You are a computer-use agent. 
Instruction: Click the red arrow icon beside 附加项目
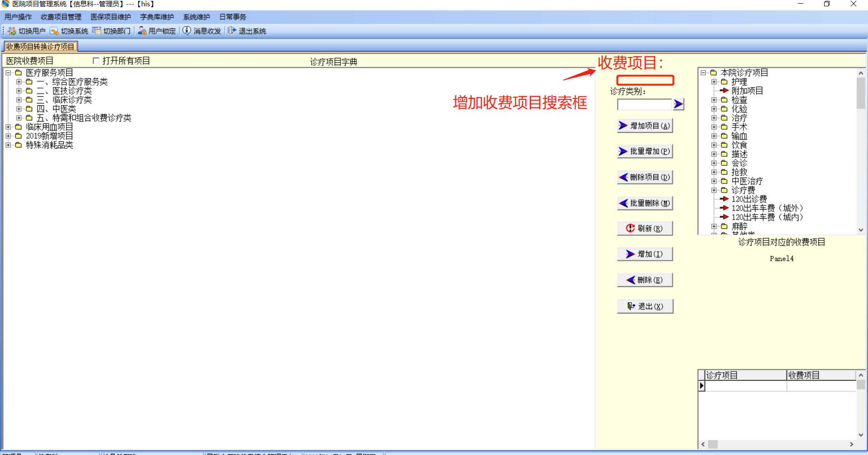(x=724, y=91)
